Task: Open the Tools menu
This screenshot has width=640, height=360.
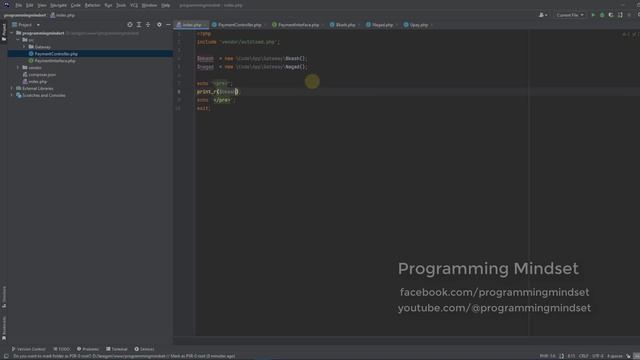Action: (x=121, y=5)
